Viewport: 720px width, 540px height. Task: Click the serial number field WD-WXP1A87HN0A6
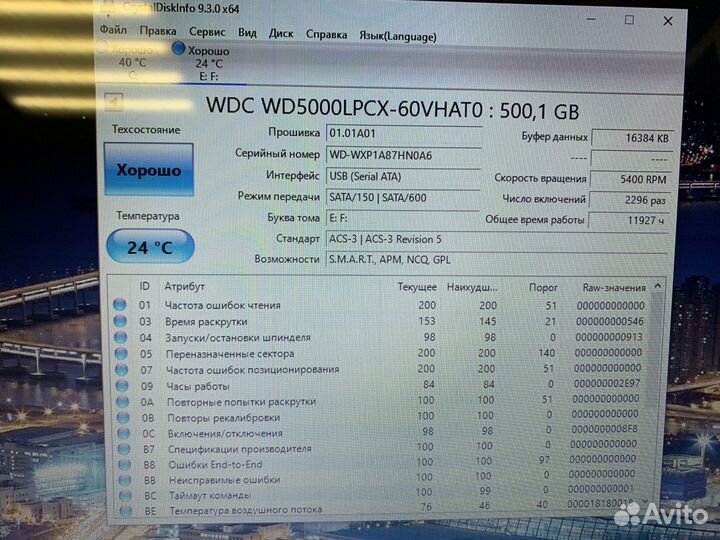click(x=403, y=155)
